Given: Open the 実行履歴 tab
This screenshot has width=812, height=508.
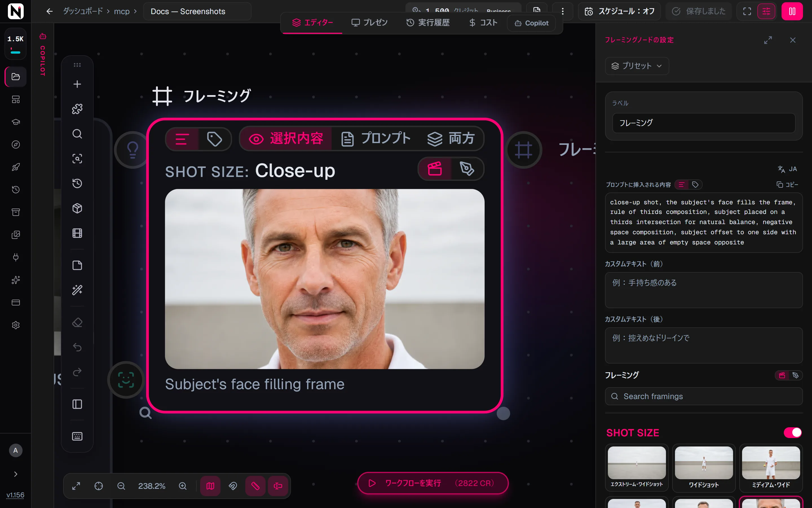Looking at the screenshot, I should (x=428, y=23).
